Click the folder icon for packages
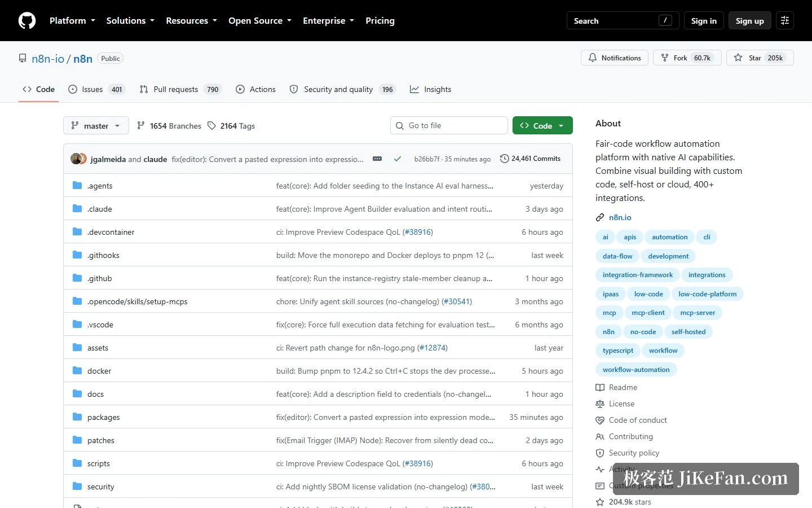The height and width of the screenshot is (508, 812). [77, 417]
